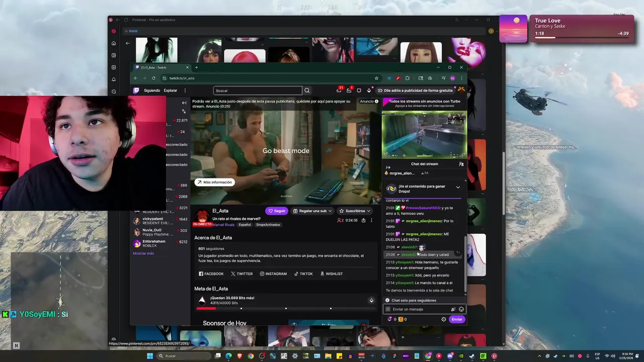Open Nuvia_OuO channel in sidebar
Image resolution: width=644 pixels, height=362 pixels.
coord(159,232)
